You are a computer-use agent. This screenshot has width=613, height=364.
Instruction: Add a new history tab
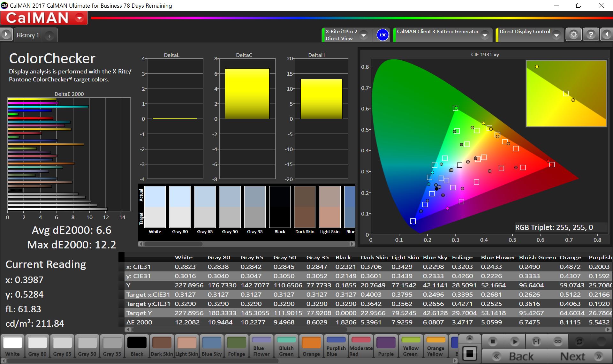[49, 36]
